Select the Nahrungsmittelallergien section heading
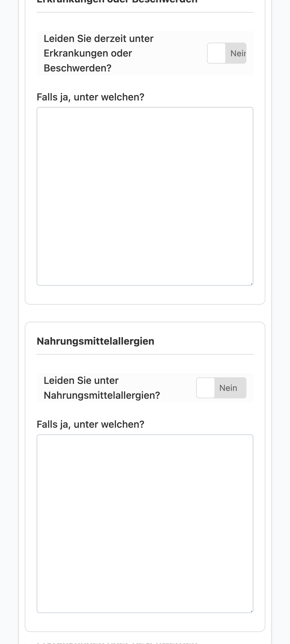This screenshot has height=644, width=290. click(95, 341)
